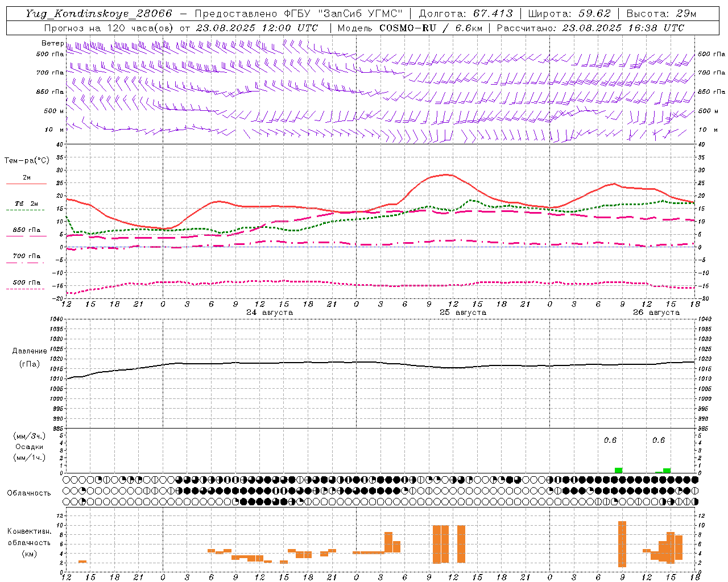Image resolution: width=728 pixels, height=582 pixels.
Task: Click the Ветер wind panel label
Action: (52, 43)
